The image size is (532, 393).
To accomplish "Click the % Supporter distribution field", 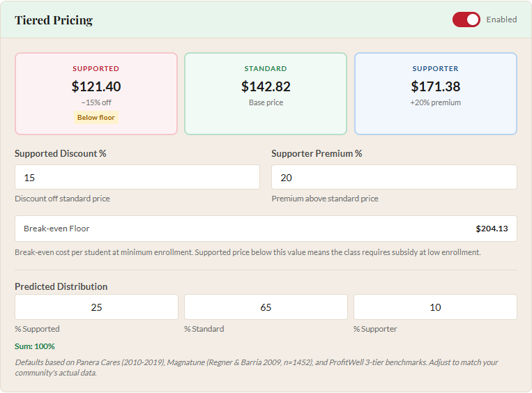I will pyautogui.click(x=435, y=307).
